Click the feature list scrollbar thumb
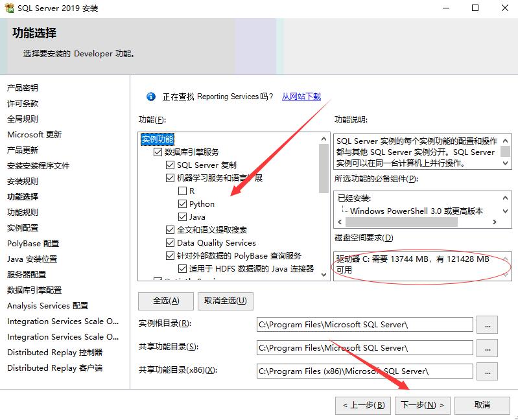 point(324,169)
